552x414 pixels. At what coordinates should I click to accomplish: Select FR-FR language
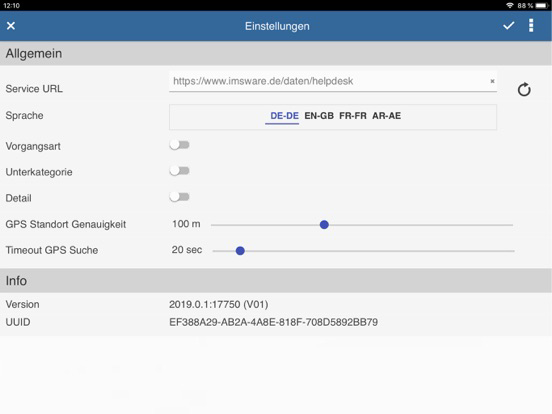pyautogui.click(x=353, y=116)
